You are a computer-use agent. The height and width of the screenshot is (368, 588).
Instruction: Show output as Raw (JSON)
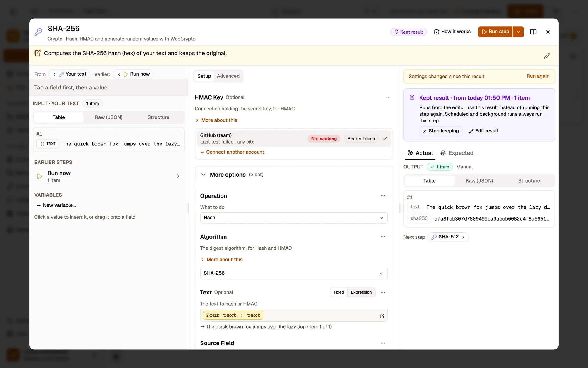coord(479,181)
